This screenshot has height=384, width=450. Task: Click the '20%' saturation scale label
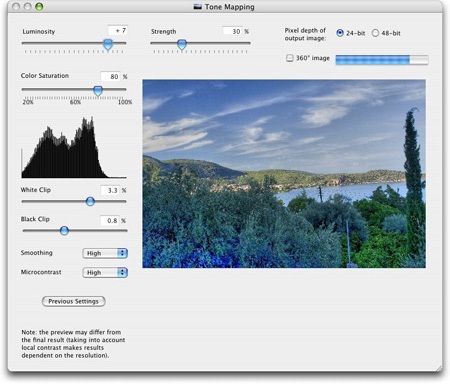[28, 102]
